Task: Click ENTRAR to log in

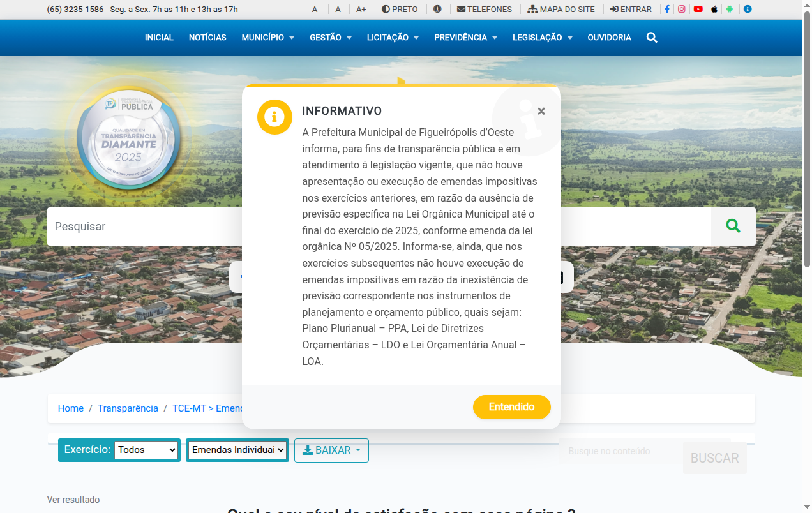Action: pos(631,10)
